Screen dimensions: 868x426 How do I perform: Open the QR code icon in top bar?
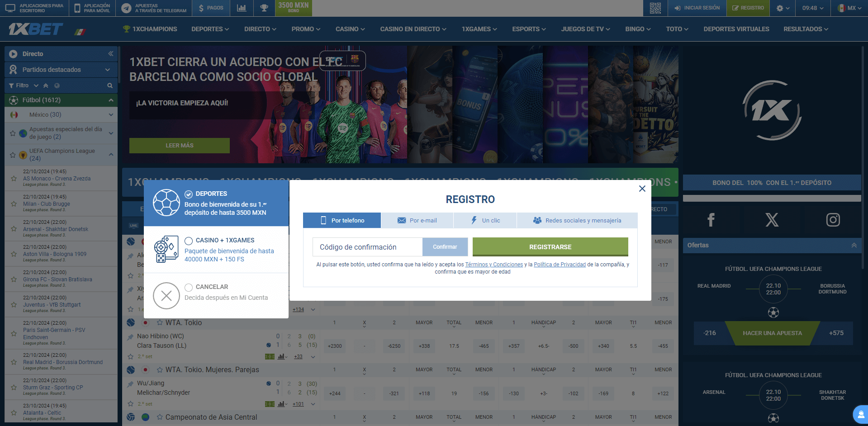point(655,8)
